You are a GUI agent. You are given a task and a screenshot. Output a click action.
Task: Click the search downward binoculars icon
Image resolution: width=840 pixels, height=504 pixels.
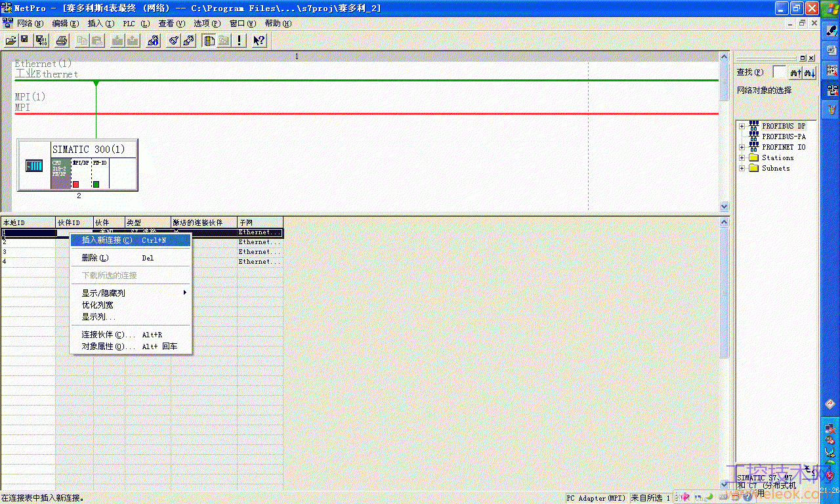(809, 72)
